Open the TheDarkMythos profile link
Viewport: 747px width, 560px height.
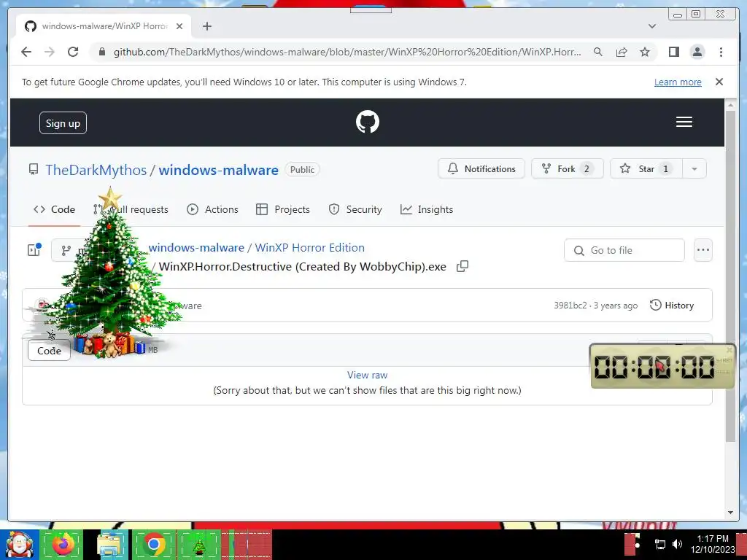point(96,170)
